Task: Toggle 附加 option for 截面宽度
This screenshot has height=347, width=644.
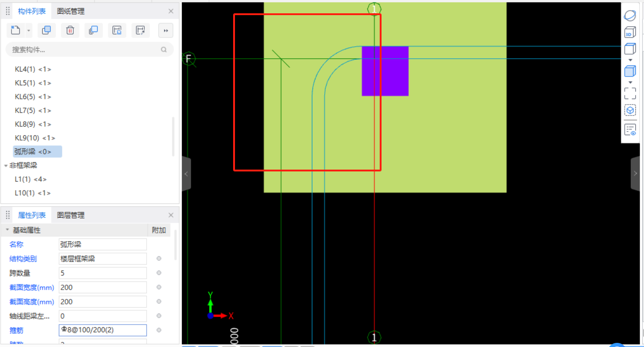Action: (159, 287)
